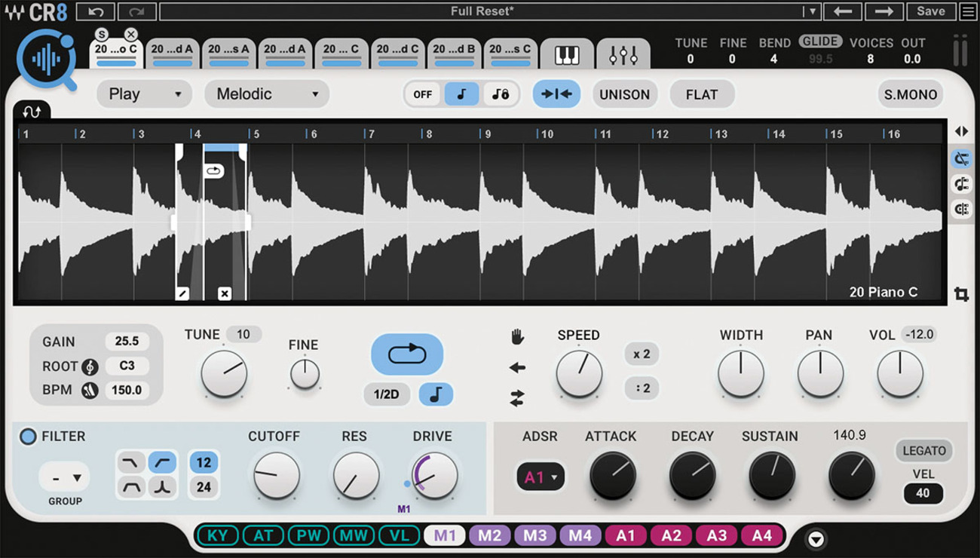Click the Save button

(930, 11)
